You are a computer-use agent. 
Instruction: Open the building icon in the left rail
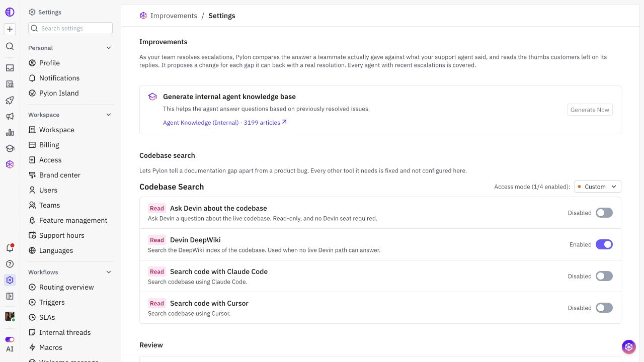pyautogui.click(x=10, y=84)
